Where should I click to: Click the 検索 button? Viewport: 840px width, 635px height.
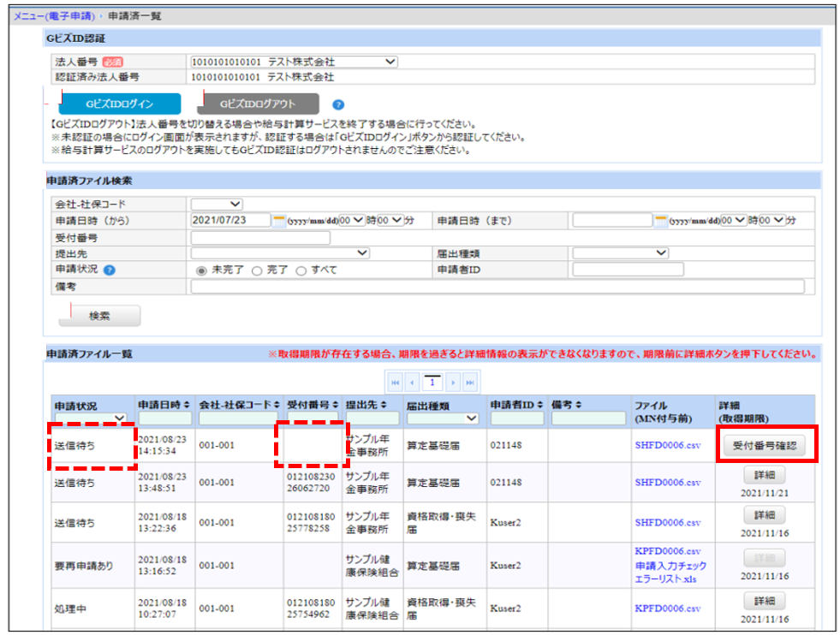point(99,316)
